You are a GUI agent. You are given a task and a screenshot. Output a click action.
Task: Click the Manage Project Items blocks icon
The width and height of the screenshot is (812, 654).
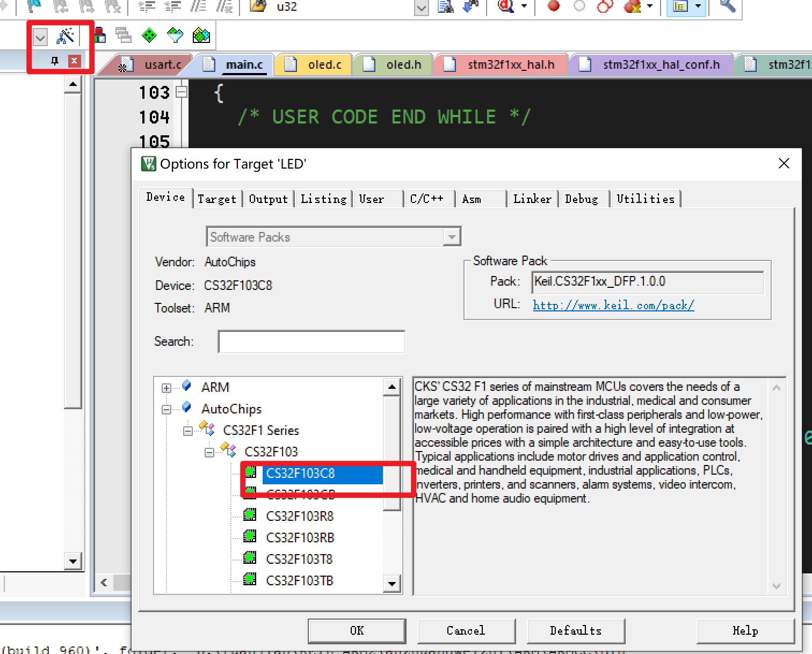click(x=100, y=35)
